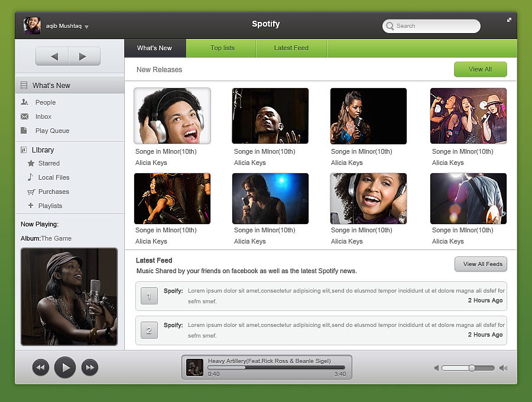Open the aqib Mushtaq user dropdown
Screen dimensions: 532x402
point(67,26)
